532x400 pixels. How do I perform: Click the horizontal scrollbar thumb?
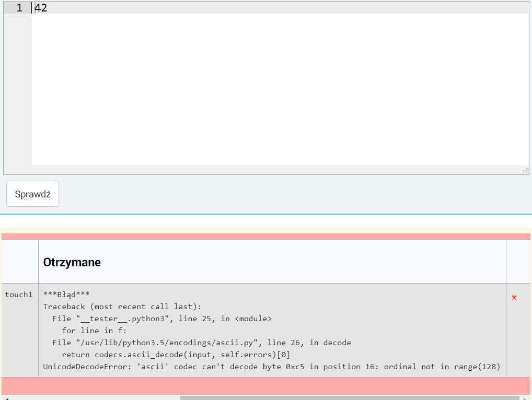[350, 398]
